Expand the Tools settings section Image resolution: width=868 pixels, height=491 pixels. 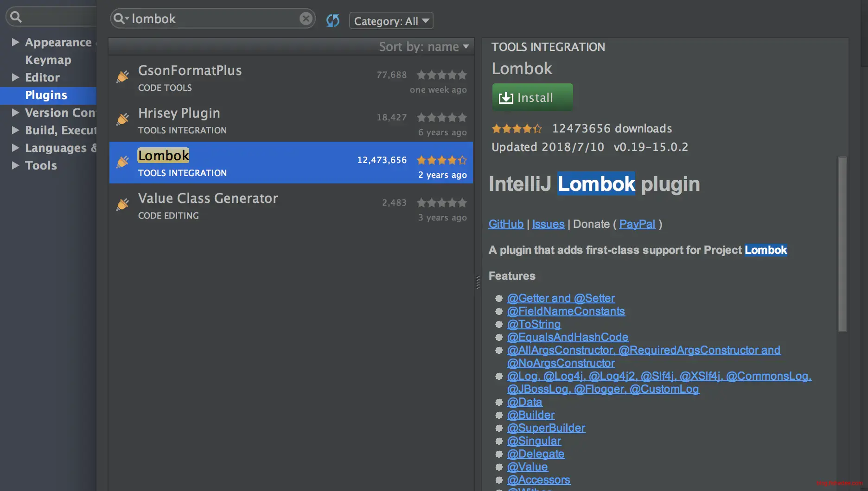[x=15, y=165]
